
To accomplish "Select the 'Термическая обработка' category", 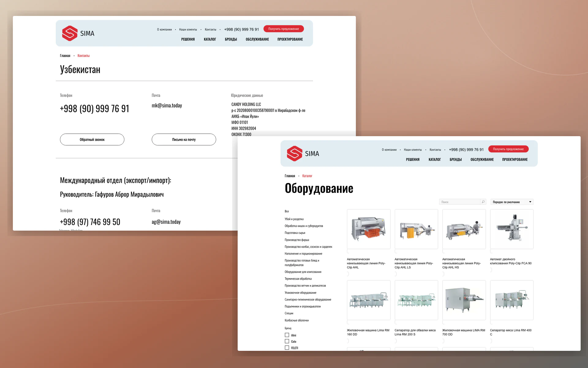I will [298, 279].
